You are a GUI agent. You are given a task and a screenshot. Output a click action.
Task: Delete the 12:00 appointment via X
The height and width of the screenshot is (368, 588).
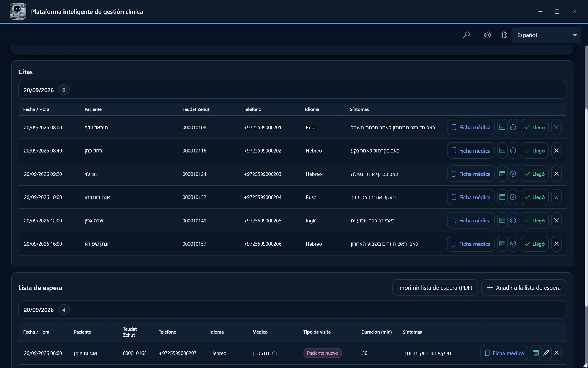click(x=556, y=220)
